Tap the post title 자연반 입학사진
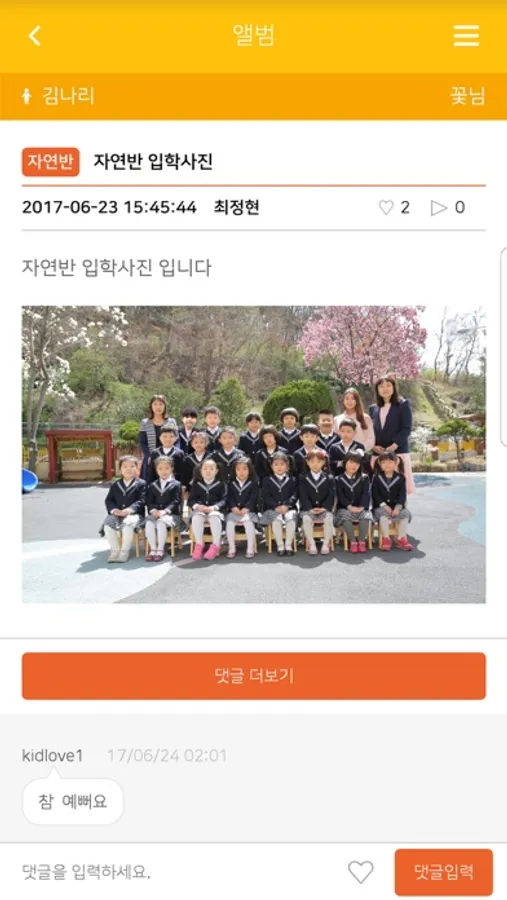Image resolution: width=507 pixels, height=900 pixels. tap(153, 162)
